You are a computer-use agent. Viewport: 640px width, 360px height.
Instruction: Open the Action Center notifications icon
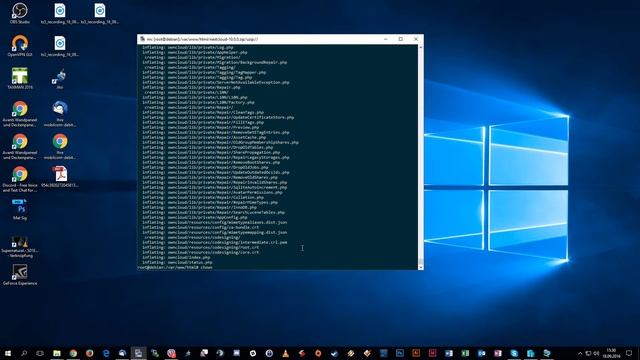pyautogui.click(x=629, y=353)
